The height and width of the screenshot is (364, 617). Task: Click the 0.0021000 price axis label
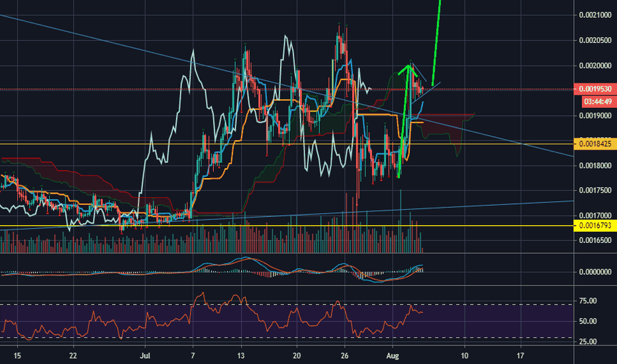(x=595, y=15)
